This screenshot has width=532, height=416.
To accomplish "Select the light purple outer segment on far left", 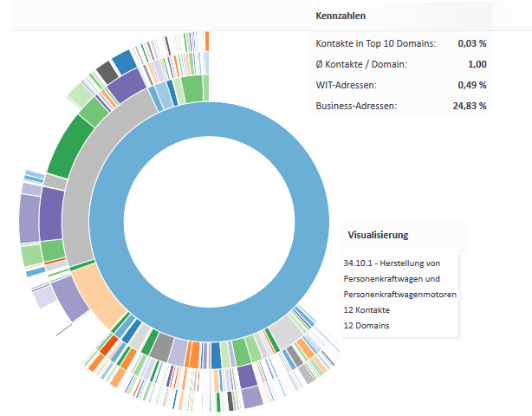I will pos(29,218).
